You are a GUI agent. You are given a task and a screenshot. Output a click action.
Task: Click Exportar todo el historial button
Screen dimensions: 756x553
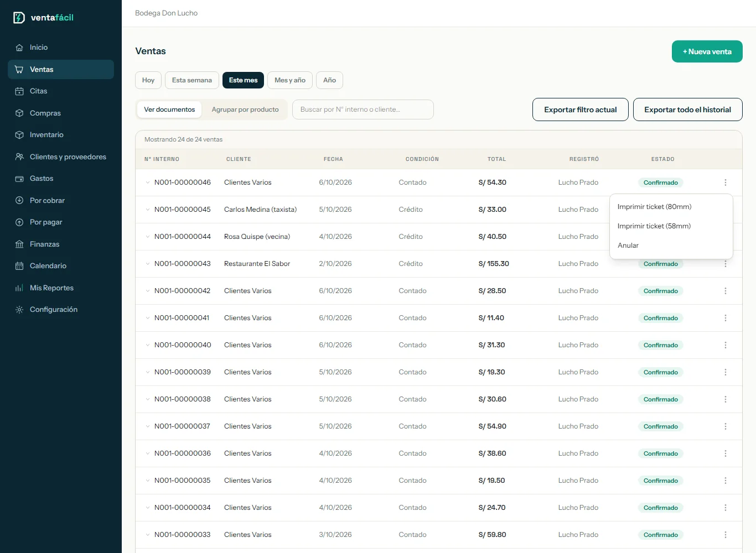688,109
